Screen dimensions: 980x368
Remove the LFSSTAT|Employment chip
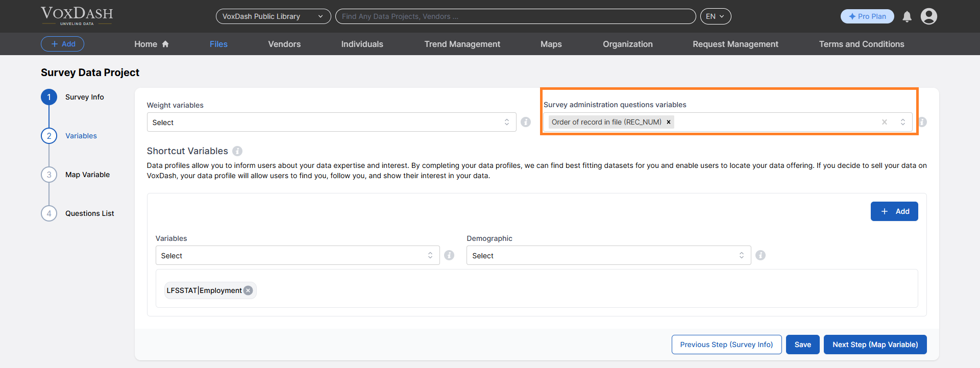(248, 290)
